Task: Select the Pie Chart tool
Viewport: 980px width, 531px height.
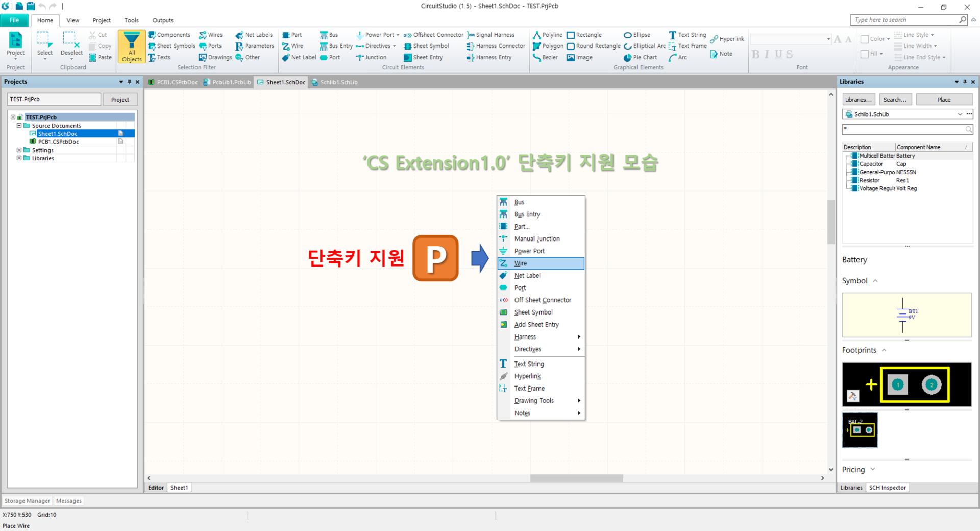Action: tap(640, 57)
